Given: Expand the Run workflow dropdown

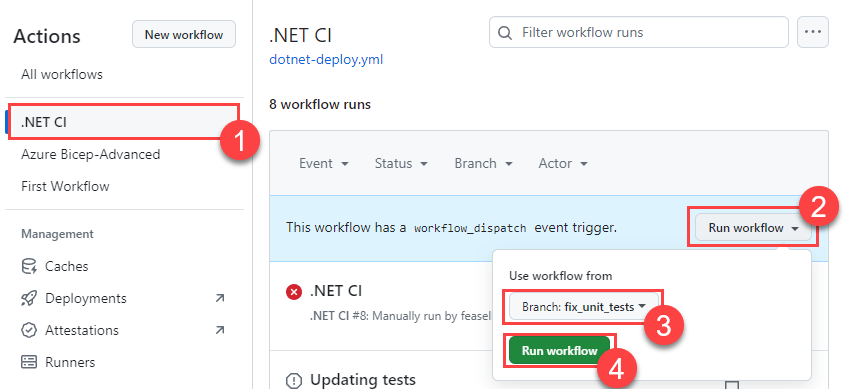Looking at the screenshot, I should pos(753,228).
